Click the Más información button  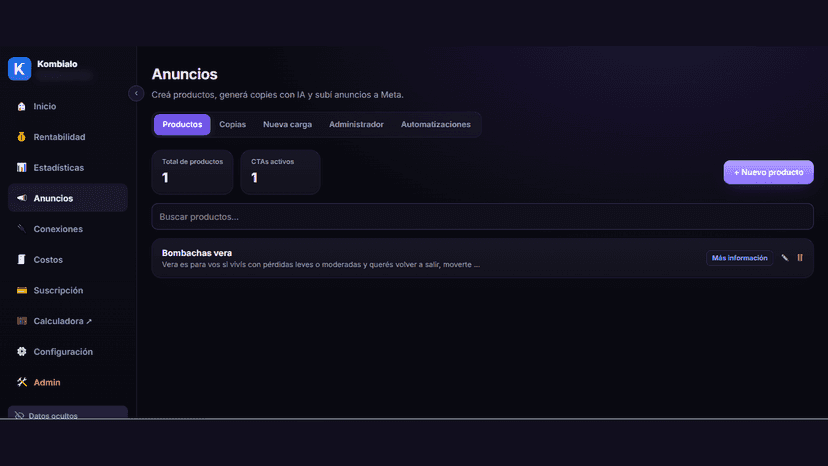(739, 258)
